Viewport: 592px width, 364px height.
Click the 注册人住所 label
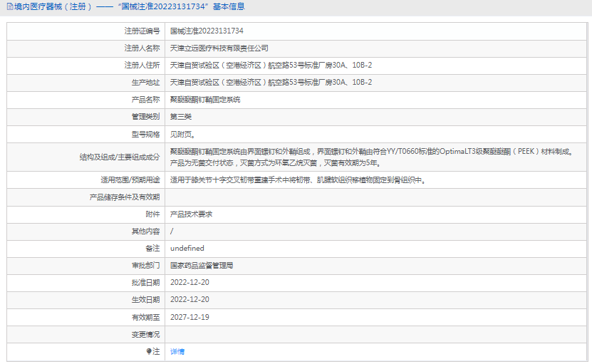142,66
